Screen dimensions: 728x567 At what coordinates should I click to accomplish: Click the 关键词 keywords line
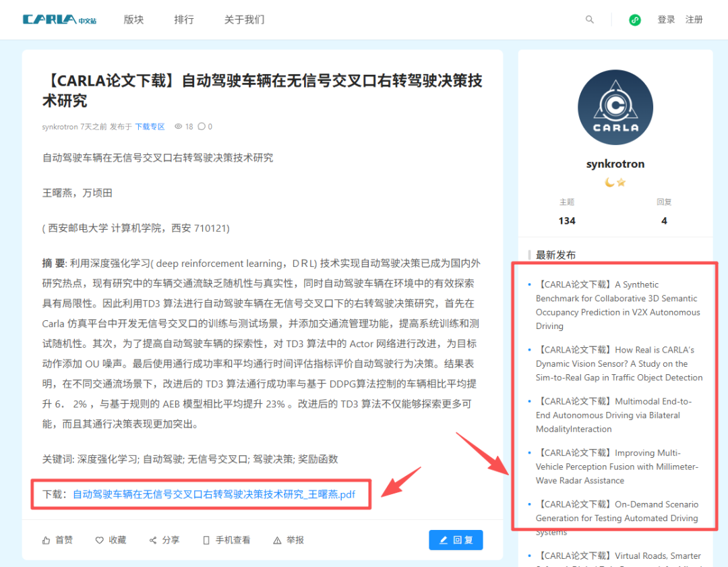coord(190,459)
